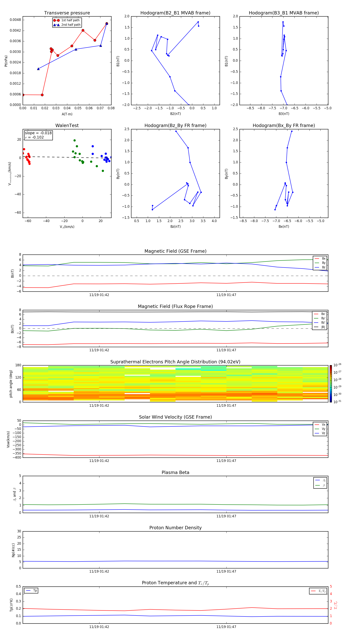Click the 'A(T·m)' x-axis label
351x644 pixels.
tap(67, 114)
